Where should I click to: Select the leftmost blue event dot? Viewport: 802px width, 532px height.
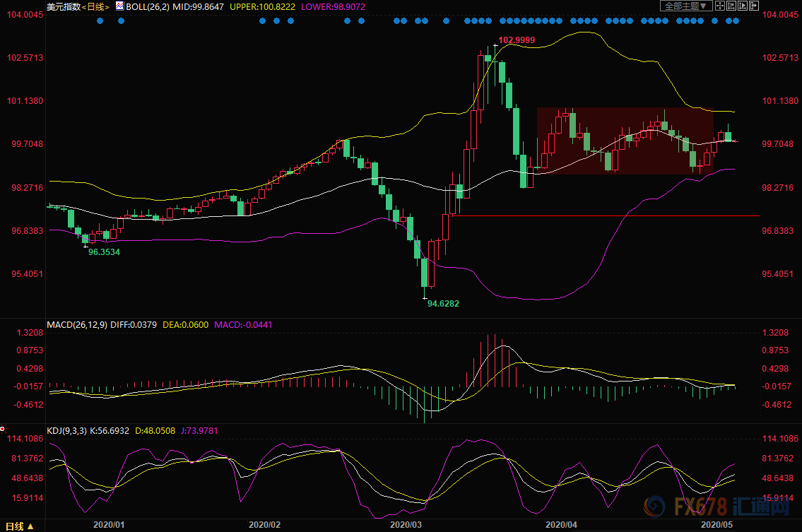[x=100, y=20]
